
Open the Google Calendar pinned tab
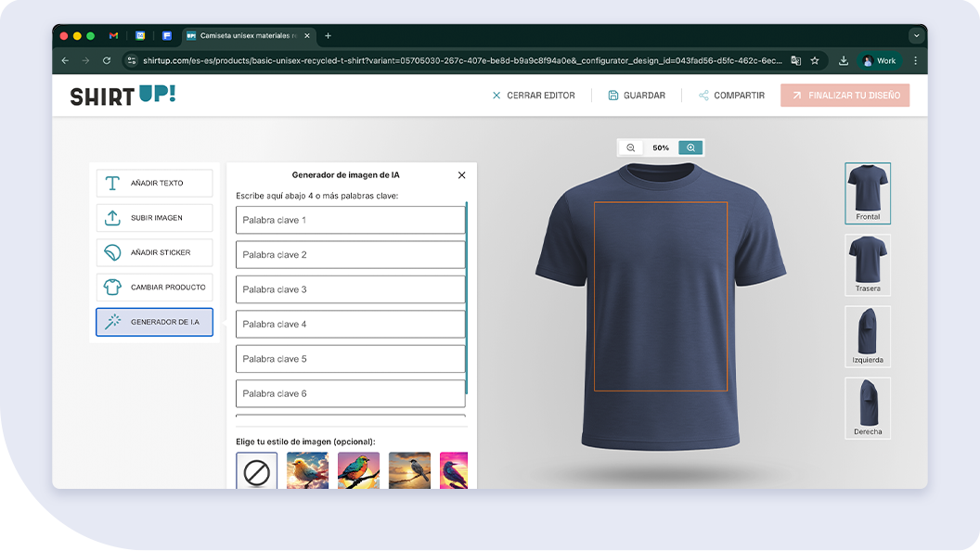point(141,35)
